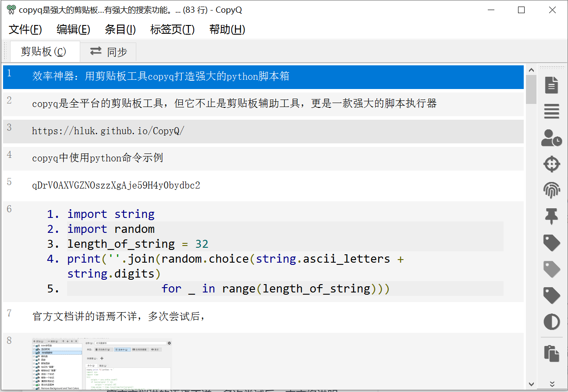Click the crosshair target icon
568x392 pixels.
click(551, 164)
